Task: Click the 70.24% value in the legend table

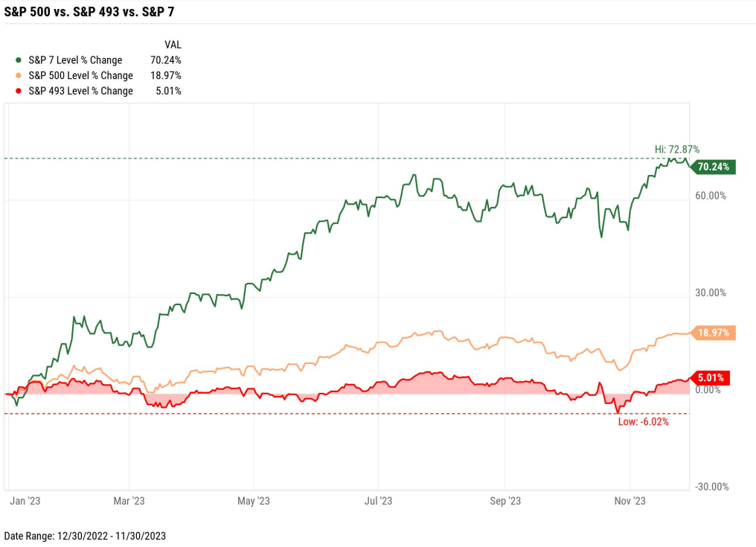Action: [x=166, y=60]
